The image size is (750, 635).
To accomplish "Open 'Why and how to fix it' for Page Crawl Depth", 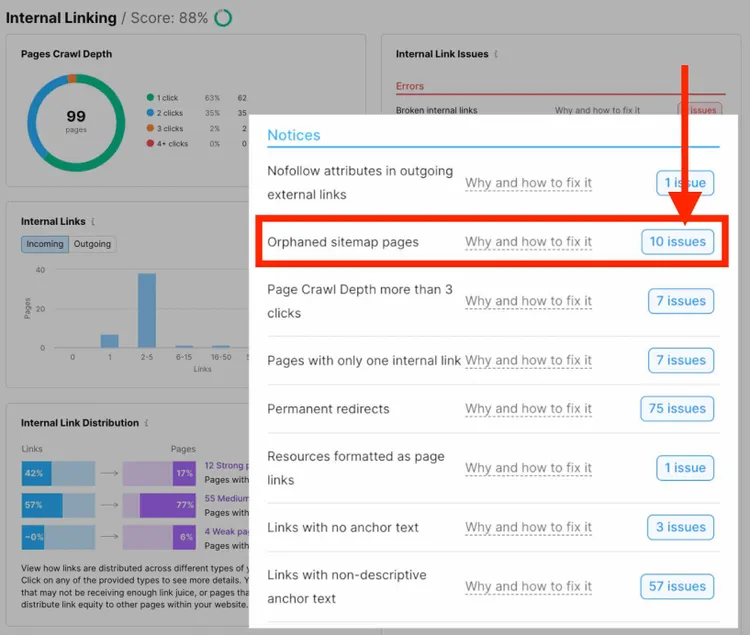I will (x=528, y=301).
